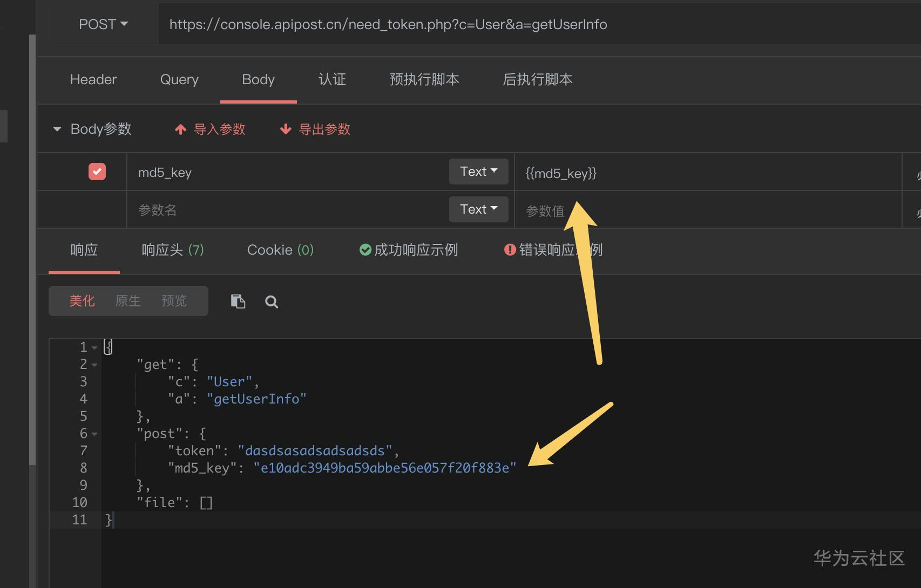The height and width of the screenshot is (588, 921).
Task: Copy response with the clipboard icon
Action: point(238,301)
